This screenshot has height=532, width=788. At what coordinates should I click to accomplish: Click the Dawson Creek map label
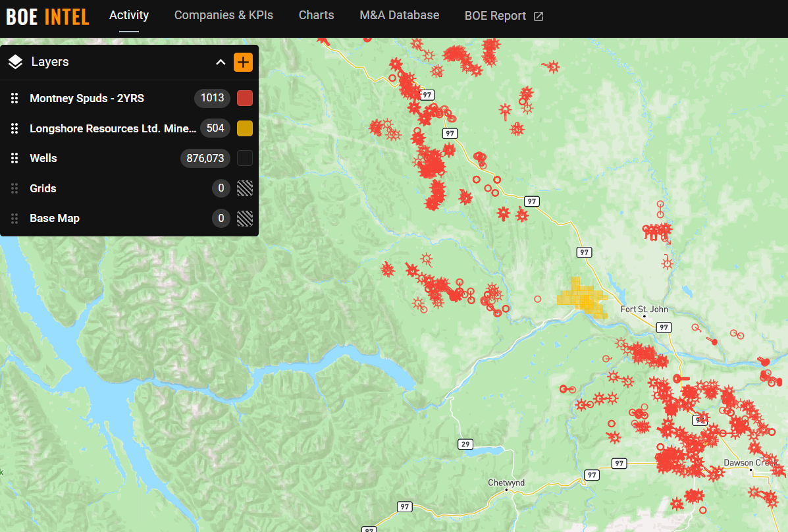click(751, 463)
